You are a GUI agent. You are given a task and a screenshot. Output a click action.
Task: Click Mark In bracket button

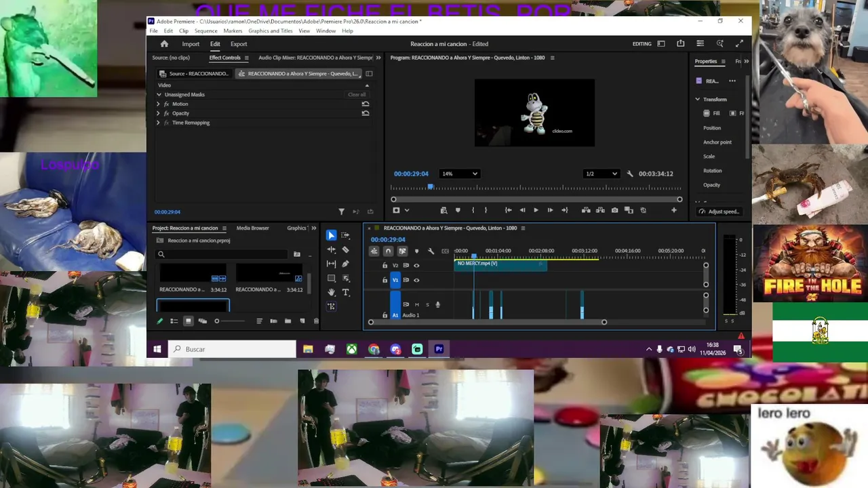[x=473, y=210]
